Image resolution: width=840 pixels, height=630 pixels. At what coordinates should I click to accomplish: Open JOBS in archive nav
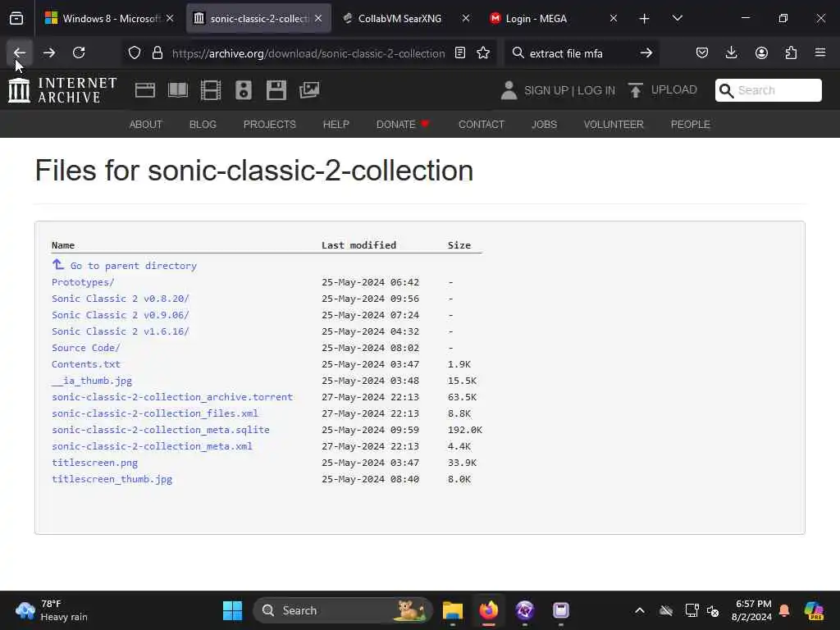545,125
